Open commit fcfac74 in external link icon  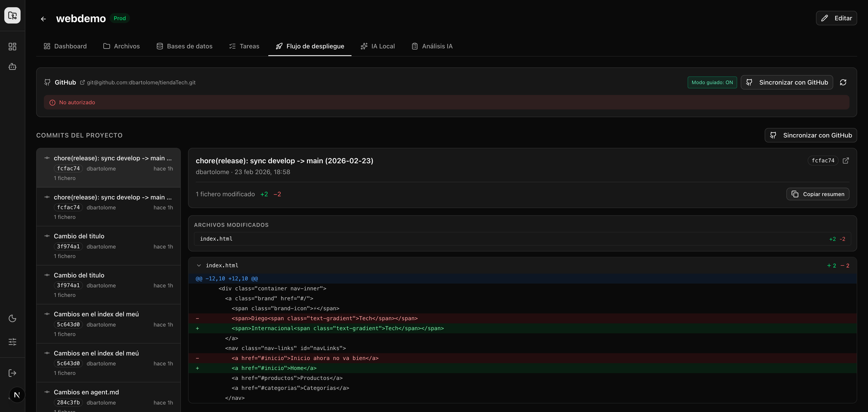(x=845, y=161)
